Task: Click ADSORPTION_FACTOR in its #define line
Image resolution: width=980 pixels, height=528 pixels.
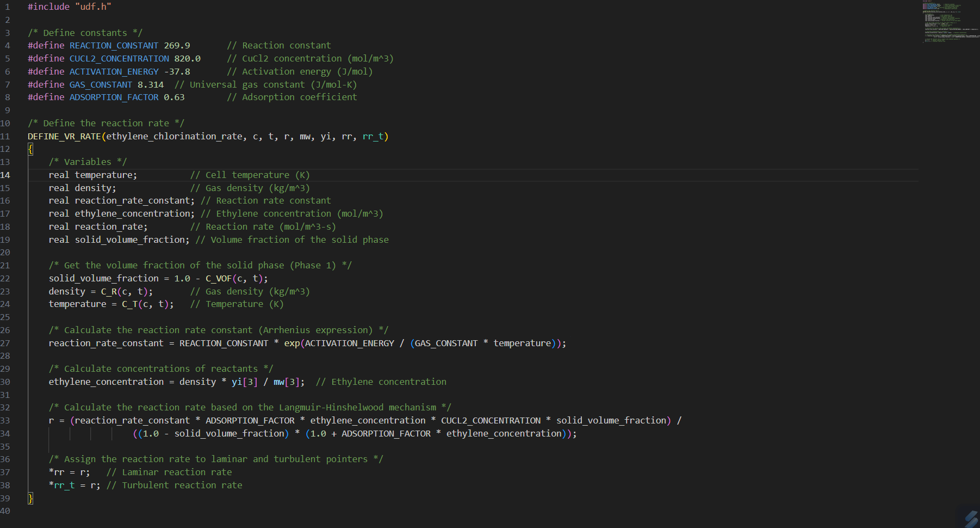Action: click(x=114, y=97)
